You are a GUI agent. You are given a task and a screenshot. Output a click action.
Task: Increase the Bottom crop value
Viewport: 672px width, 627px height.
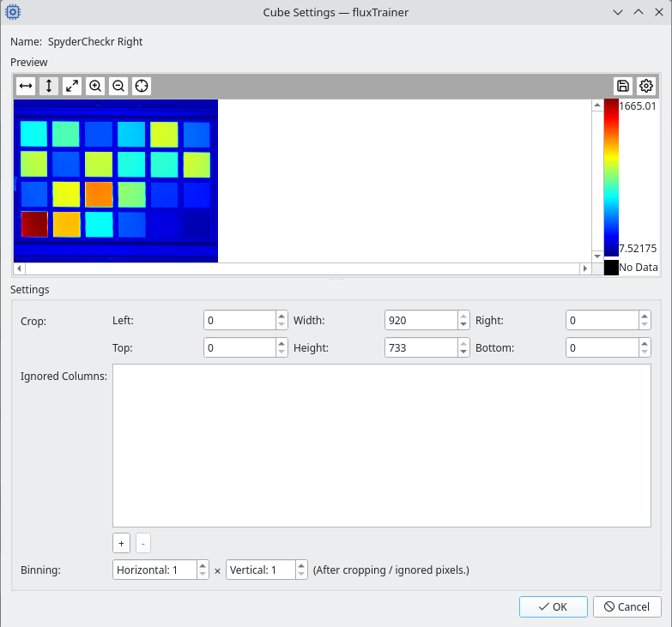645,343
